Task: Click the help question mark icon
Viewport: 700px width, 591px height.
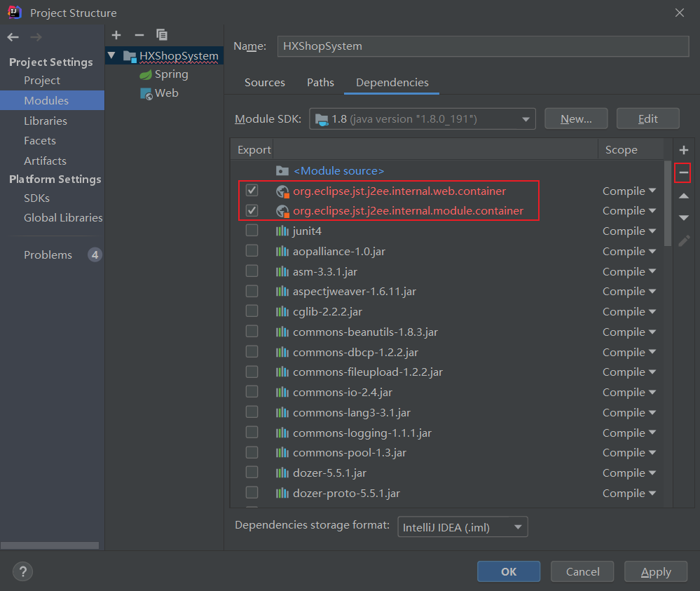Action: 23,571
